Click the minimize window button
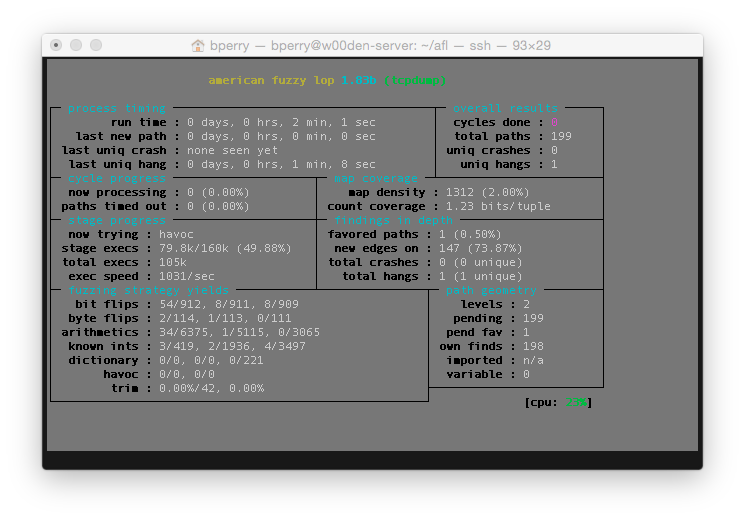745x520 pixels. 76,45
